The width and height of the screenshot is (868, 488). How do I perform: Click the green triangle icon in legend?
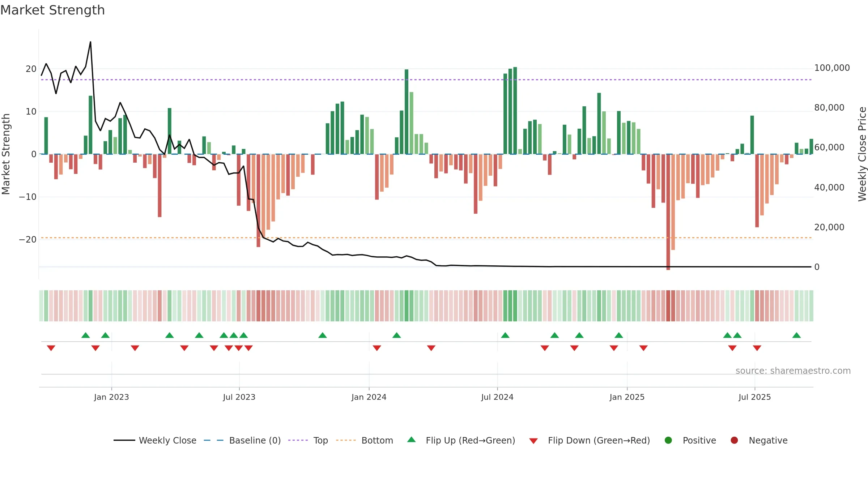(x=411, y=440)
